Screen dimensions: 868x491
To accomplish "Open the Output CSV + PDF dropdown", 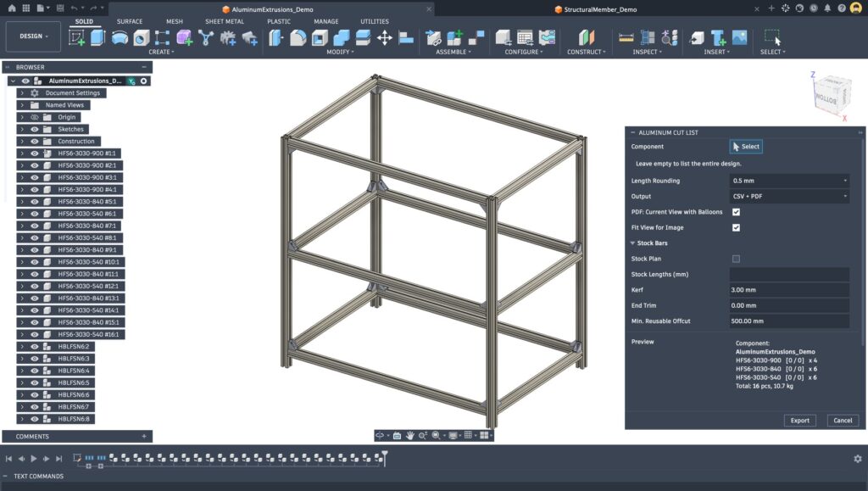I will tap(789, 196).
